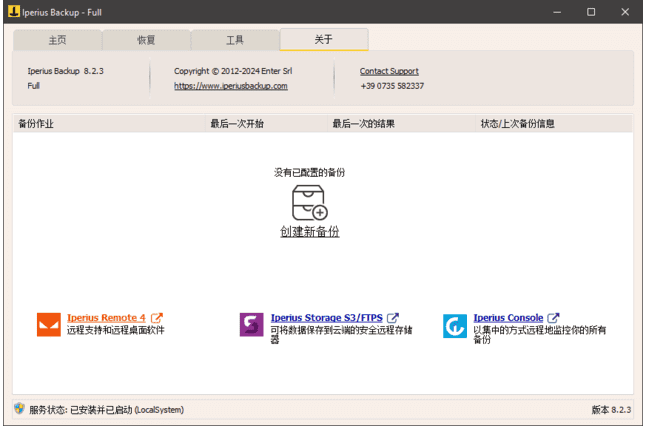Click the Copyright 2012-2024 Enter Srl text
Screen dimensions: 645x428
point(233,71)
